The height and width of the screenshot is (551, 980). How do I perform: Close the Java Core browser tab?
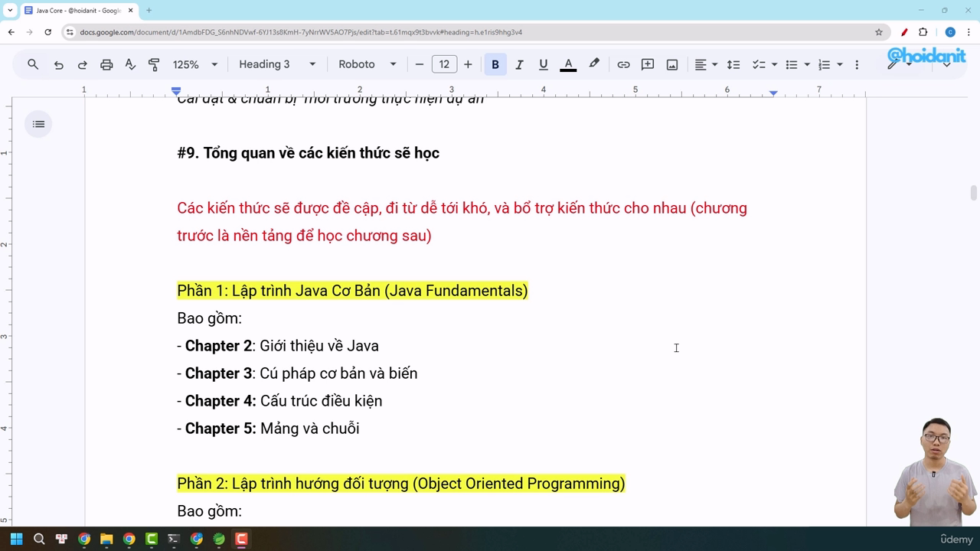tap(130, 11)
